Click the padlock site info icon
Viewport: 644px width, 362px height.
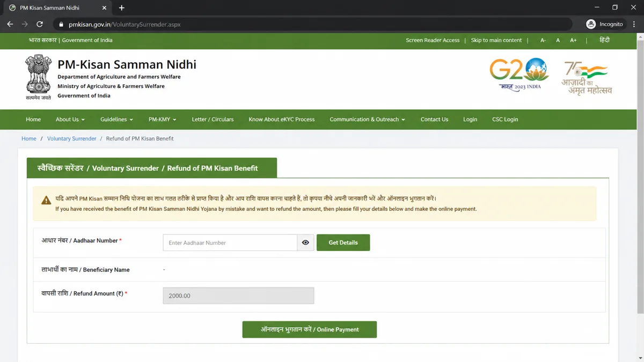61,24
